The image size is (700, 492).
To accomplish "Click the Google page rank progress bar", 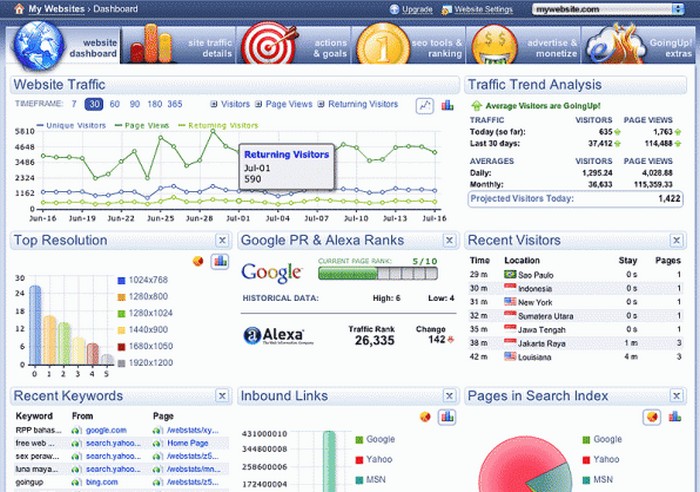I will (x=378, y=273).
